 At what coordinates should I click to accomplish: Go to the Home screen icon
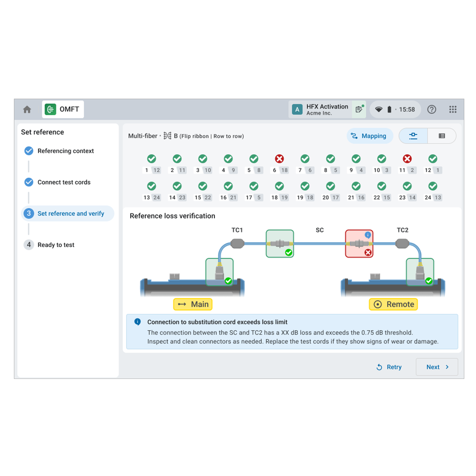pyautogui.click(x=27, y=109)
